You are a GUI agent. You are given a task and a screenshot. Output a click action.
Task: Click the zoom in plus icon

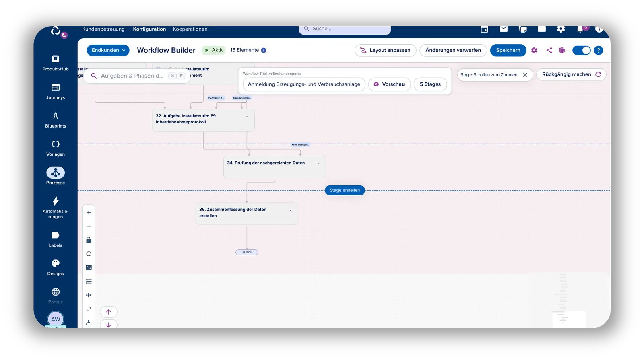89,212
